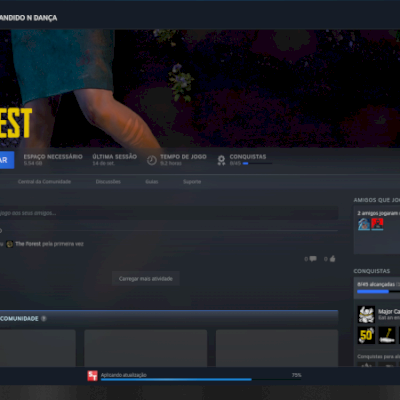Click the 8/45 alcançadas blue progress bar
The image size is (400, 400).
tap(378, 291)
